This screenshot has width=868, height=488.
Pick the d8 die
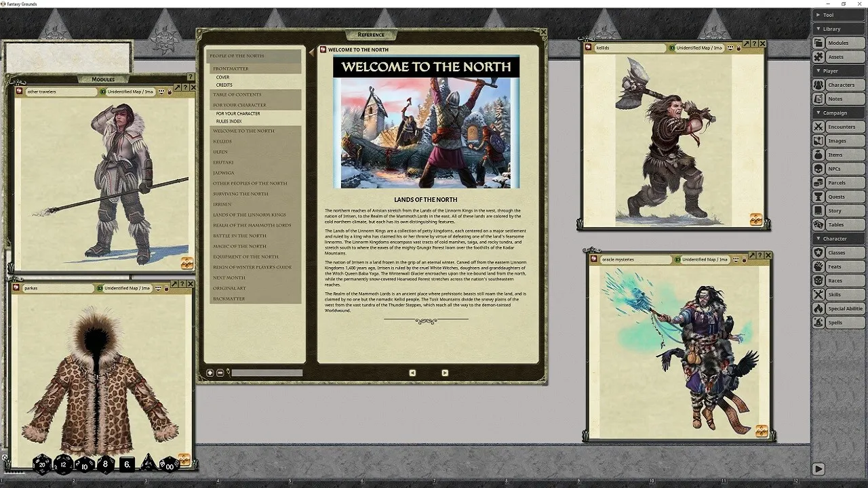point(106,464)
